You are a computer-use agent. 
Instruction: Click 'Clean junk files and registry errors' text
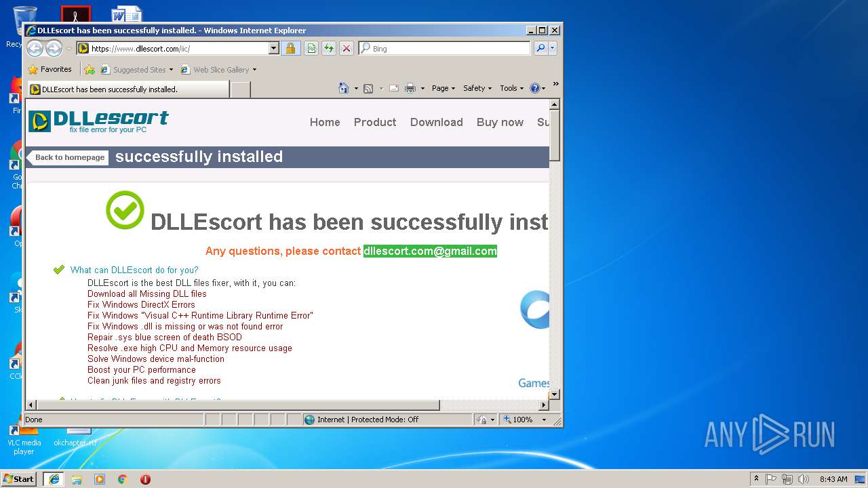click(154, 380)
